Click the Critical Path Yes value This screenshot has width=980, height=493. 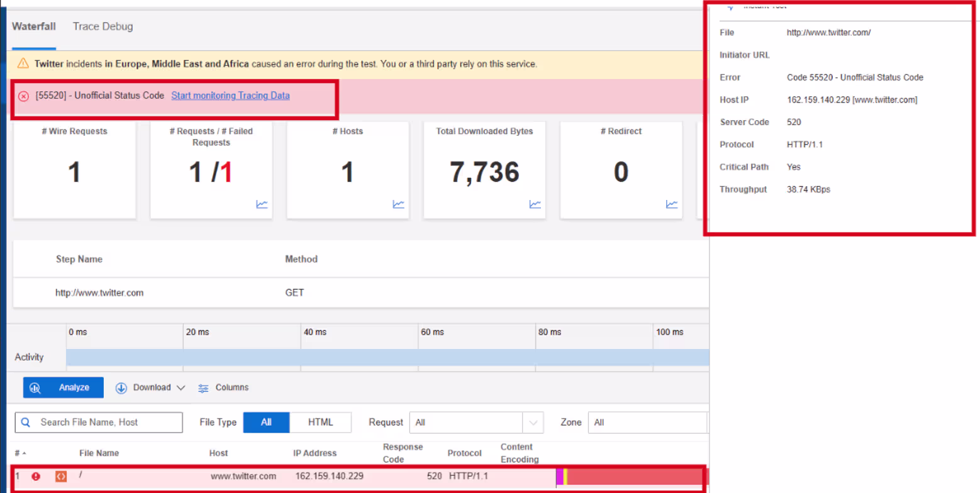pos(794,167)
